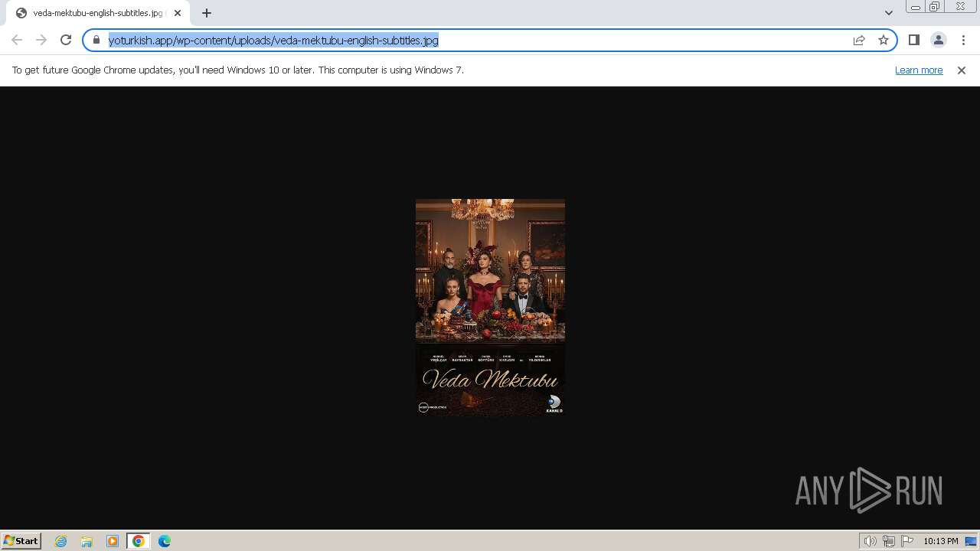Open the Learn more link
Viewport: 980px width, 551px height.
[x=919, y=70]
